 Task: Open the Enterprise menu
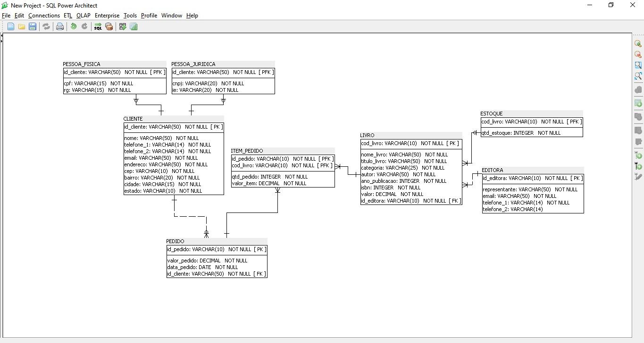[107, 16]
